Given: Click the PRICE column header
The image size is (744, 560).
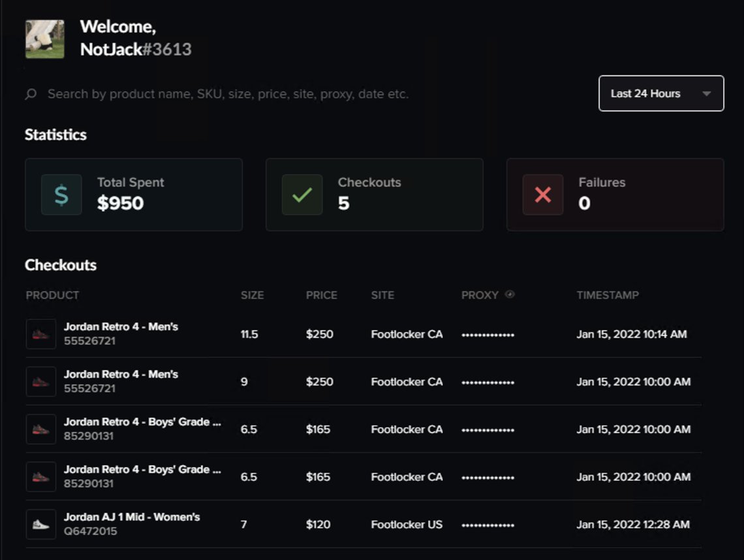Looking at the screenshot, I should pyautogui.click(x=321, y=295).
